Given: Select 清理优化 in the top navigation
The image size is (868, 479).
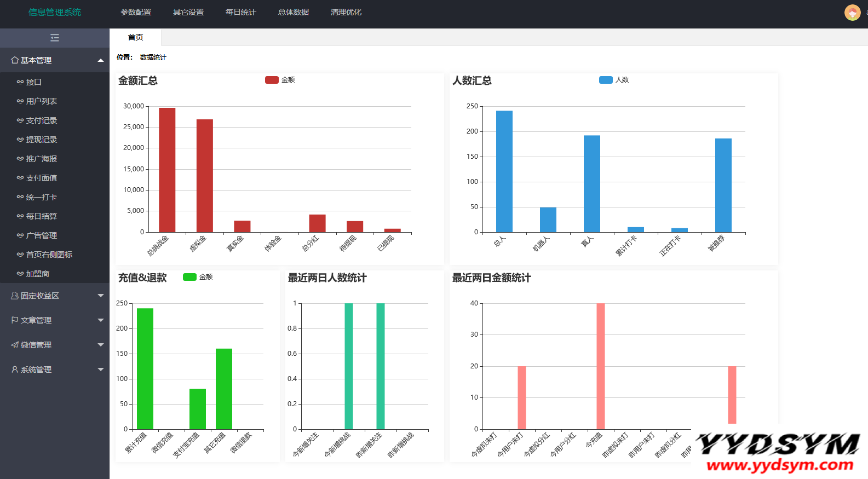Looking at the screenshot, I should [x=346, y=12].
